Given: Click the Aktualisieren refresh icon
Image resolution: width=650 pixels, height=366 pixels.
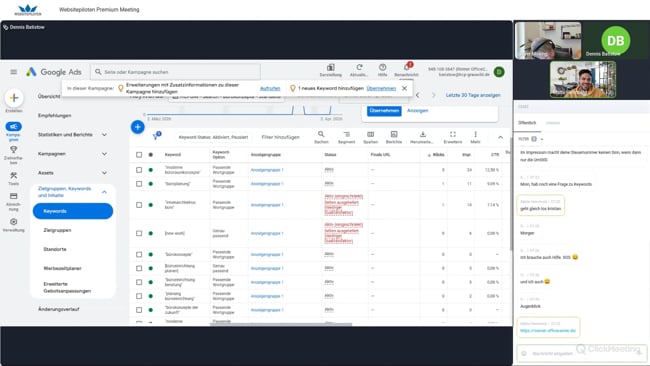Looking at the screenshot, I should coord(359,68).
